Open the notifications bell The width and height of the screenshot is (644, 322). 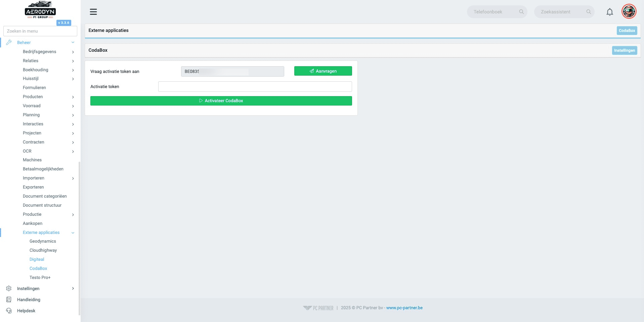click(x=610, y=12)
